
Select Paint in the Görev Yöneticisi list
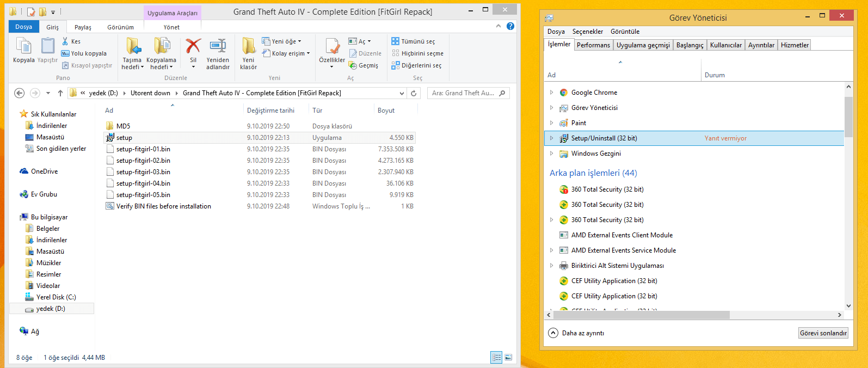pos(578,123)
